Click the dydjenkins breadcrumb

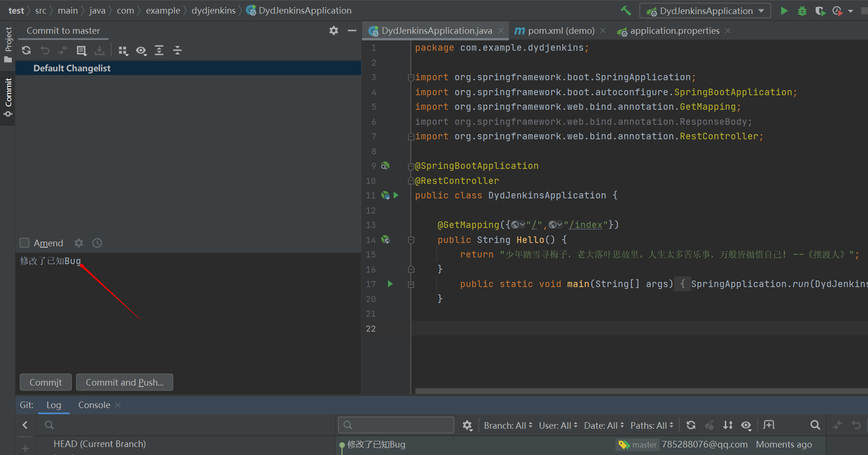tap(214, 10)
